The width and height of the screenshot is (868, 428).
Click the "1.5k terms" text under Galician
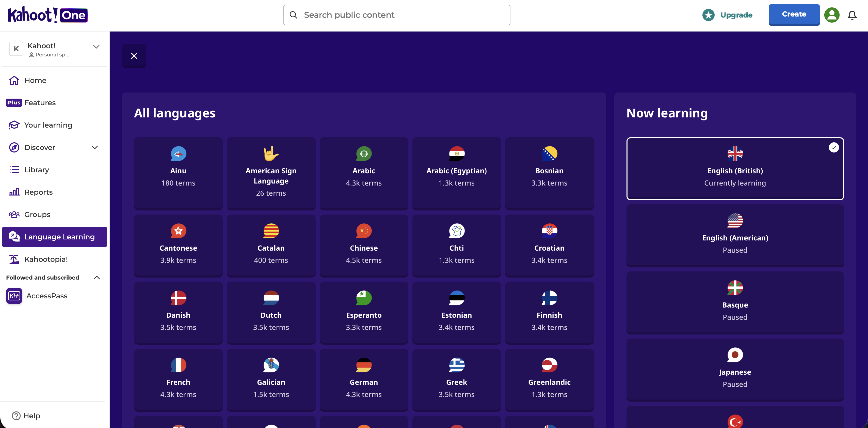point(271,395)
